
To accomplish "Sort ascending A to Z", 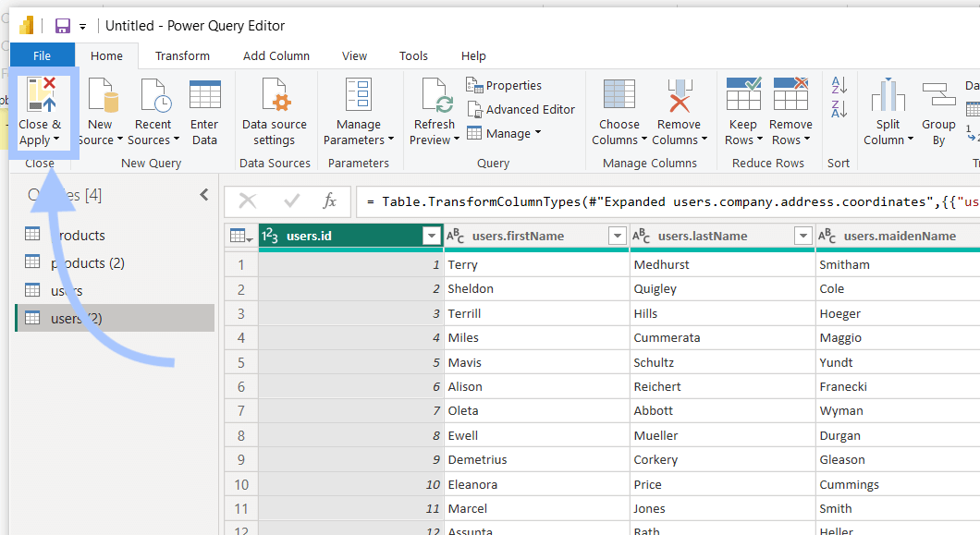I will click(x=839, y=85).
